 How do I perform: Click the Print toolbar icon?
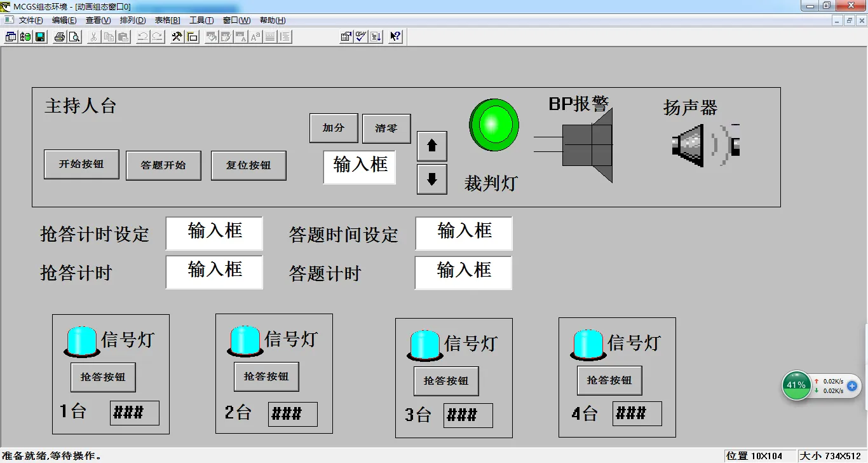tap(58, 36)
